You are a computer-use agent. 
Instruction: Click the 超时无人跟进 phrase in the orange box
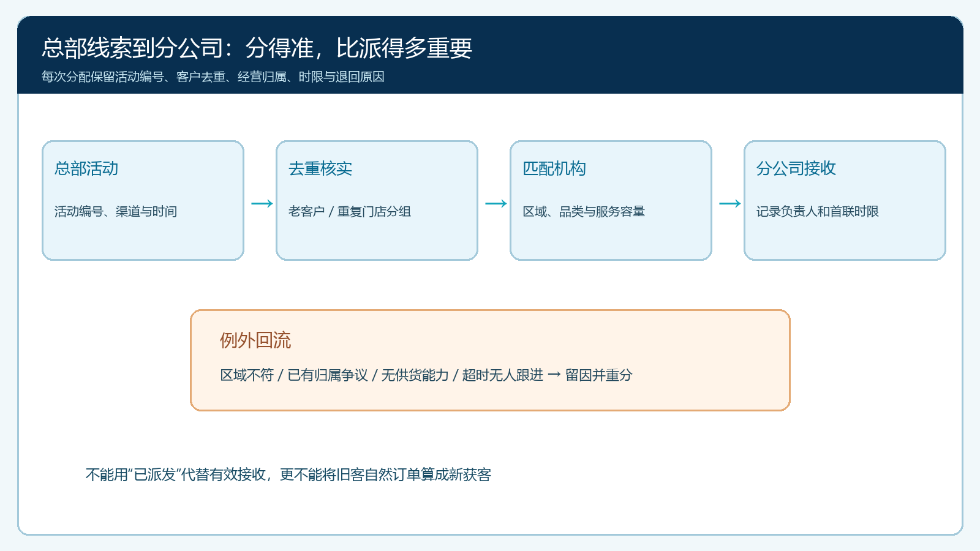pyautogui.click(x=503, y=375)
